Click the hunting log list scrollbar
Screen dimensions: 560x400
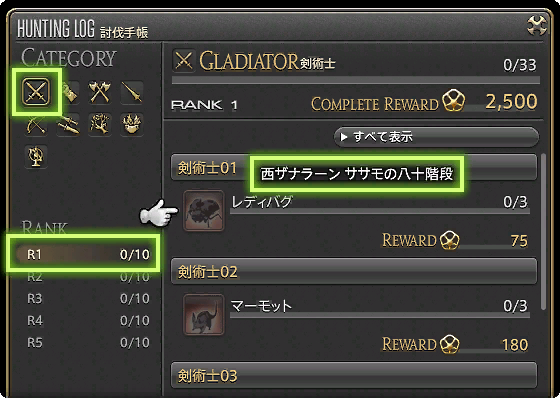tap(543, 231)
